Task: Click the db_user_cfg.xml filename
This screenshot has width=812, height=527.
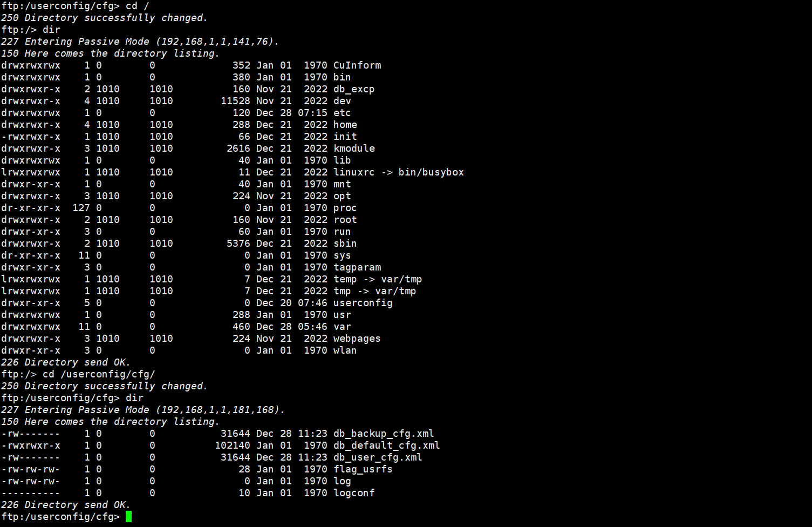Action: point(377,457)
